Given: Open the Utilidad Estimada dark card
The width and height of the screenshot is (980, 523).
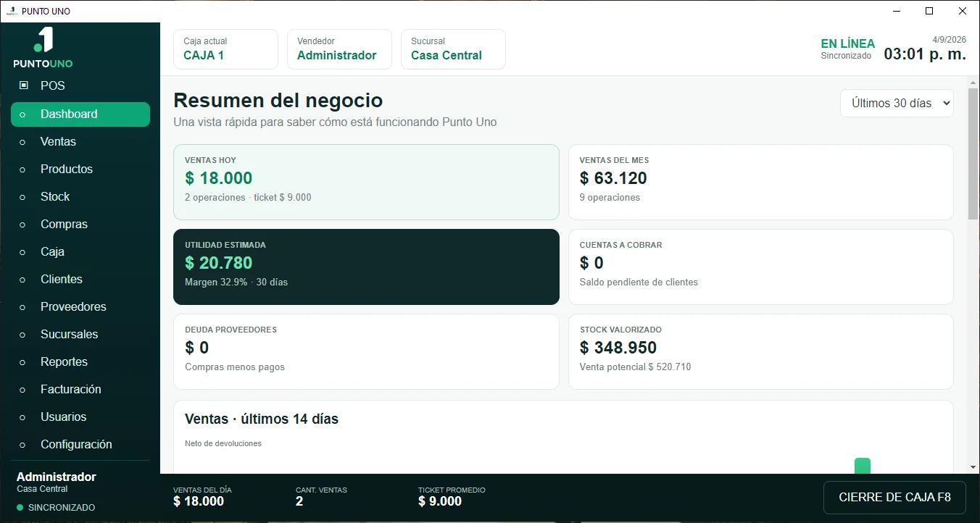Looking at the screenshot, I should point(366,267).
